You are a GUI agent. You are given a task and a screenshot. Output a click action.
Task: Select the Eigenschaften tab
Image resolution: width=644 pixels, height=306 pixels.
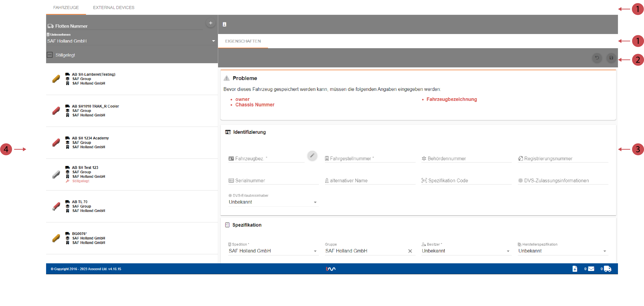tap(243, 41)
